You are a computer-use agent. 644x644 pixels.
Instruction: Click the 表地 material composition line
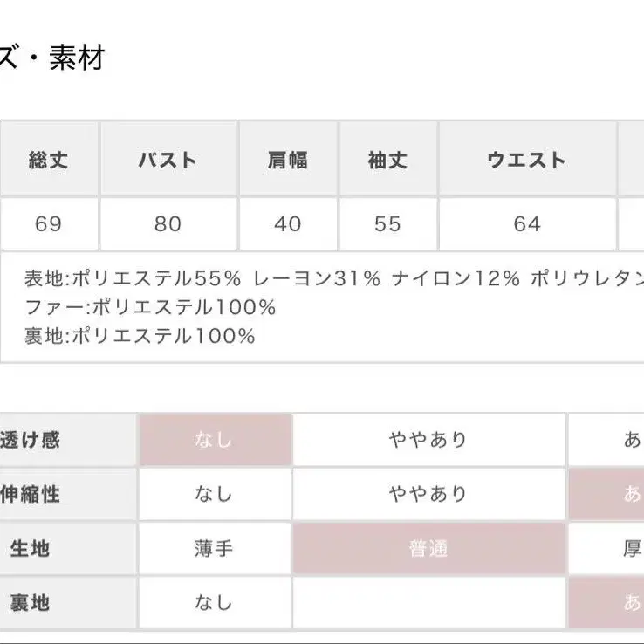332,278
